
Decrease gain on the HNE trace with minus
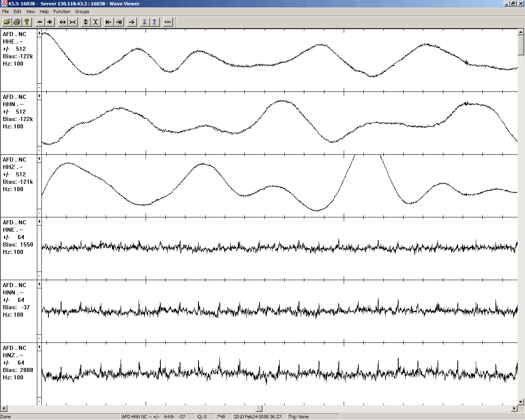[x=39, y=276]
